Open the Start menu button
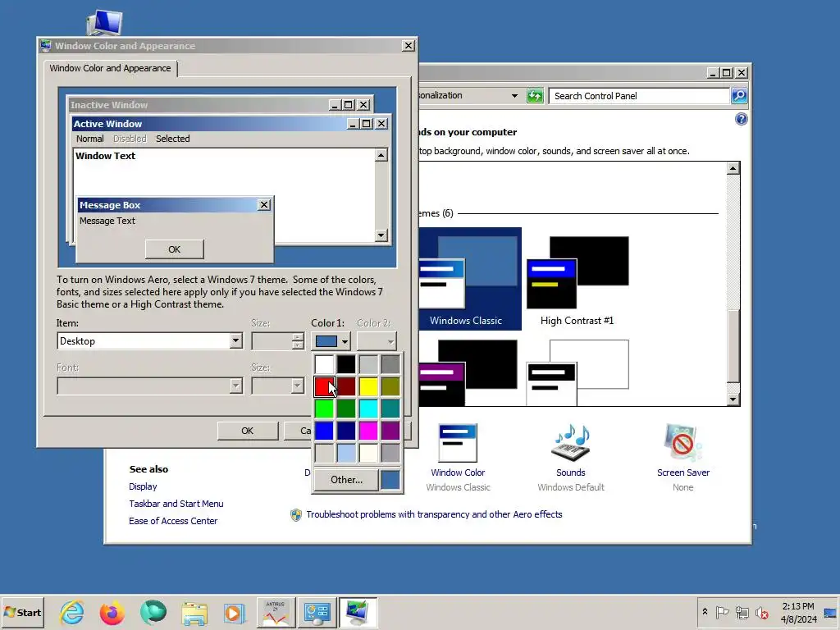 pos(22,612)
